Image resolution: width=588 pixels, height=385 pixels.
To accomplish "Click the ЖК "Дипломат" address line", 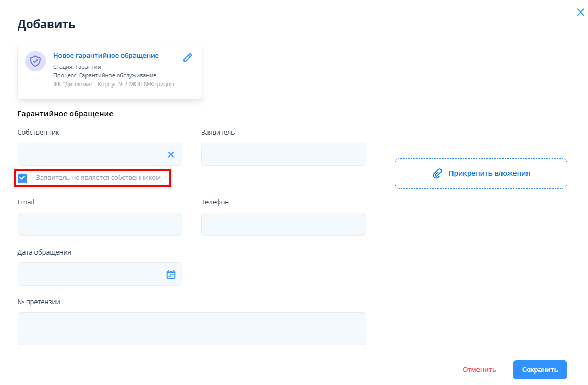I will pos(113,84).
